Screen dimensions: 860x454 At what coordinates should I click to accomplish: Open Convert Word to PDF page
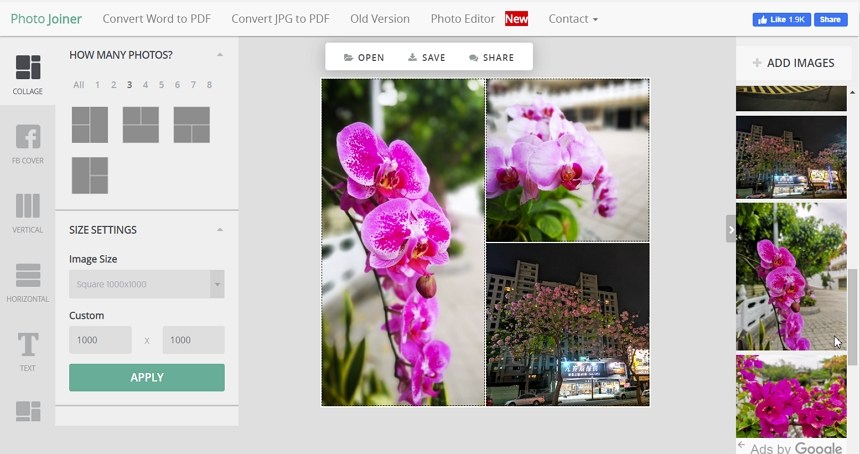tap(156, 19)
